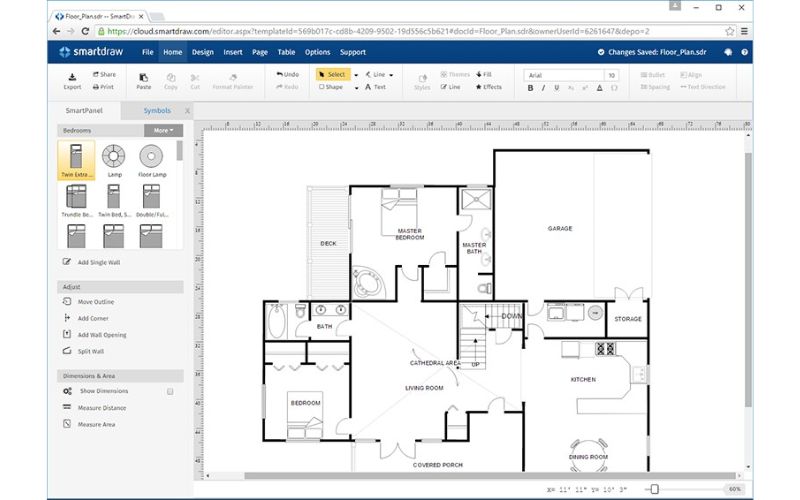Activate the Select pointer tool
This screenshot has height=500, width=800.
(x=333, y=74)
